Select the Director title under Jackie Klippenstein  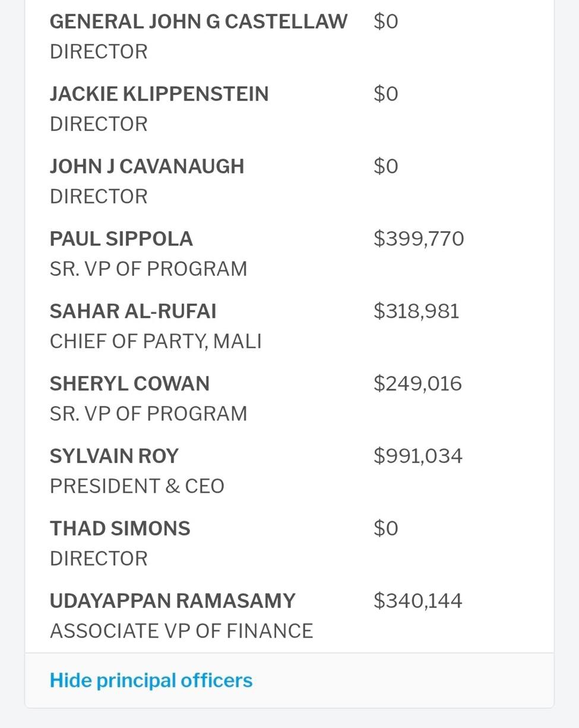coord(99,124)
